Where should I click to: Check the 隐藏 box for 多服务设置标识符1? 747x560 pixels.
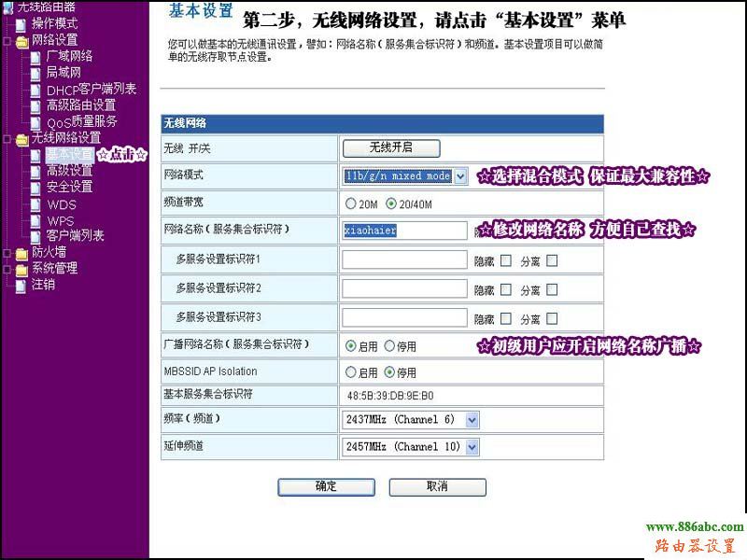(506, 259)
